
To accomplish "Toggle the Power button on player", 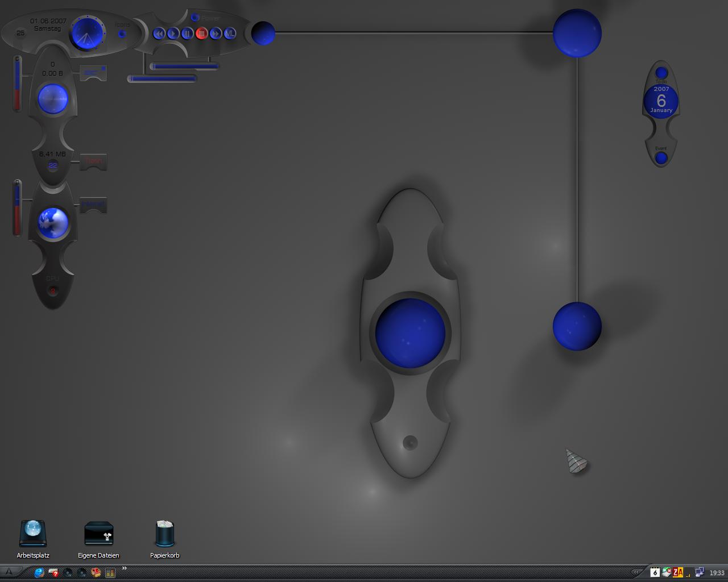I will [195, 18].
